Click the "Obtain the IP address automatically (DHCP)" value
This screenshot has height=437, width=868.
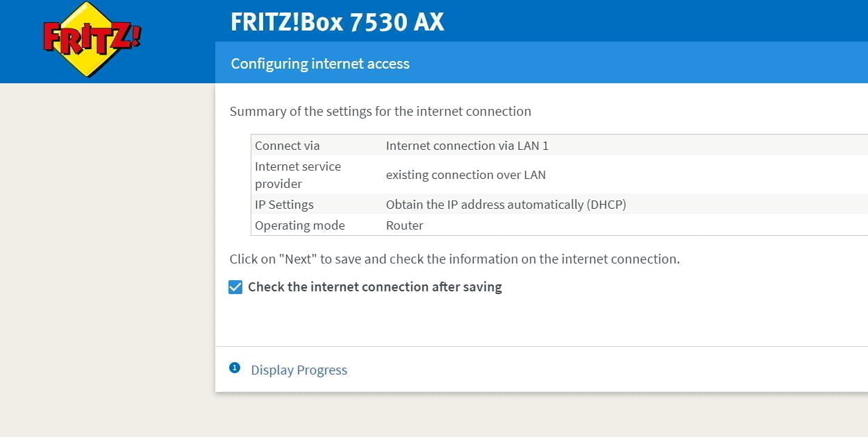tap(506, 205)
